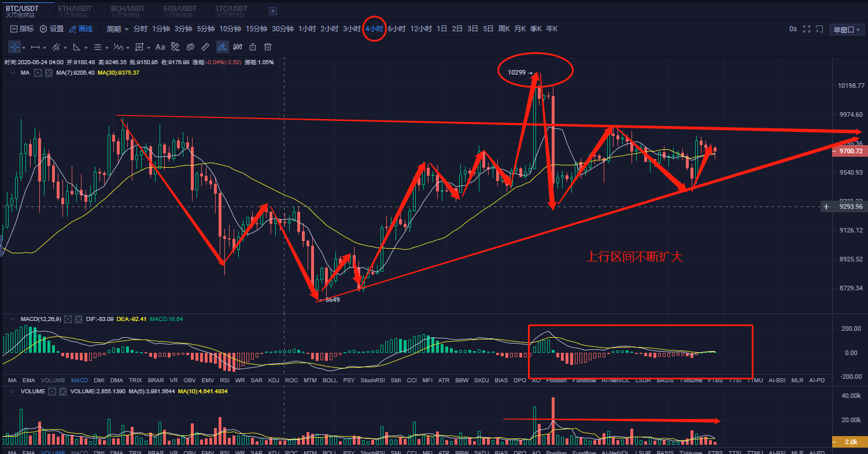Collapse the MA indicator chevron
This screenshot has height=454, width=868.
click(x=13, y=73)
